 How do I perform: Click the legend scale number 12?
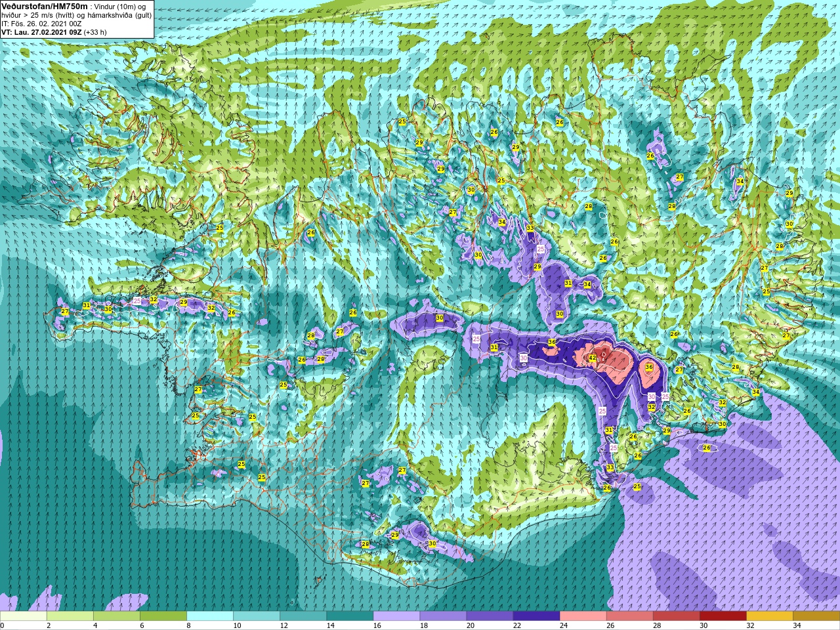[x=284, y=625]
